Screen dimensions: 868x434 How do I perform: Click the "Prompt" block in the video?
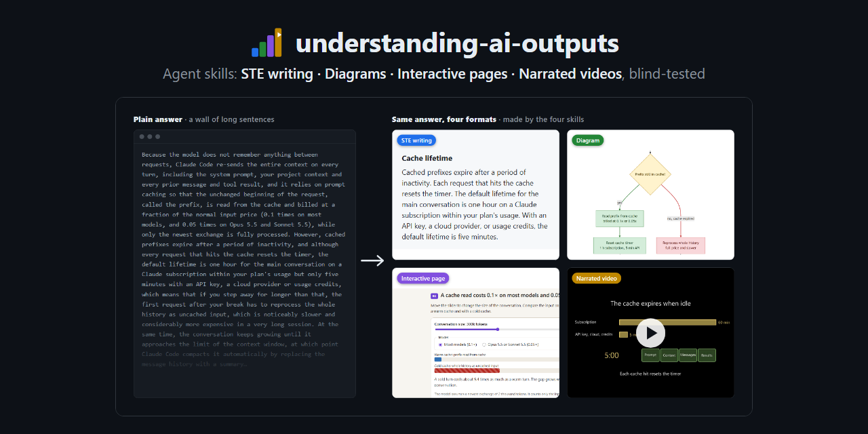pyautogui.click(x=650, y=355)
